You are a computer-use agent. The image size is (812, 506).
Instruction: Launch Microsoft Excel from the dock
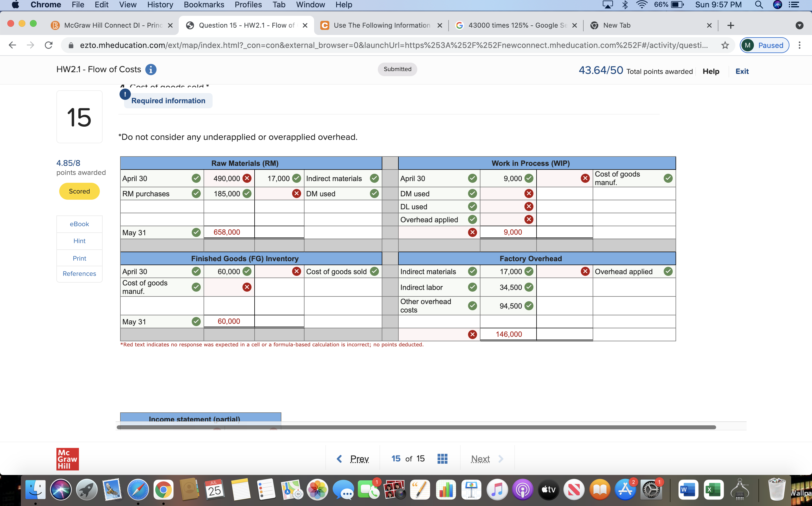click(x=713, y=490)
